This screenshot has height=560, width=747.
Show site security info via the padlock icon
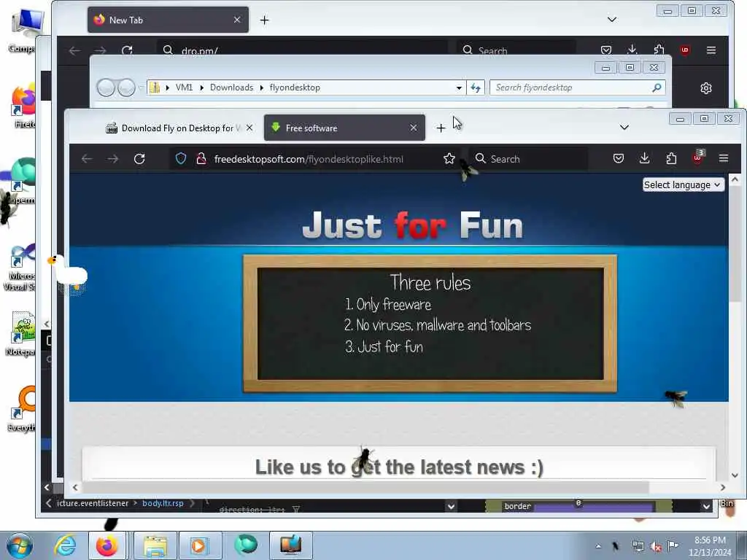pyautogui.click(x=201, y=158)
